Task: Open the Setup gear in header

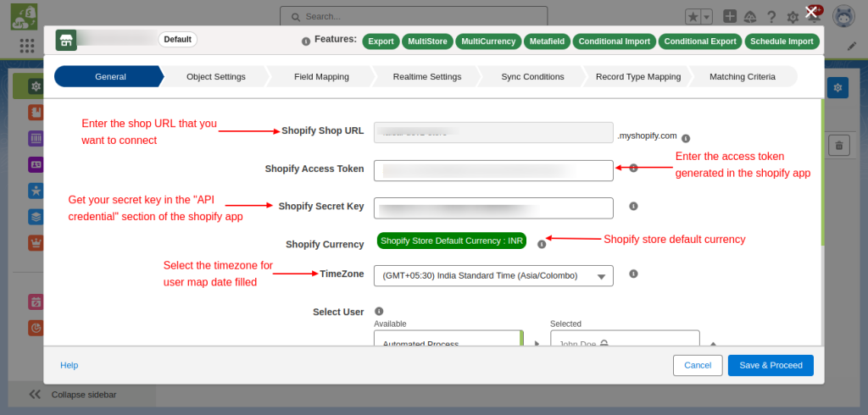Action: [793, 18]
